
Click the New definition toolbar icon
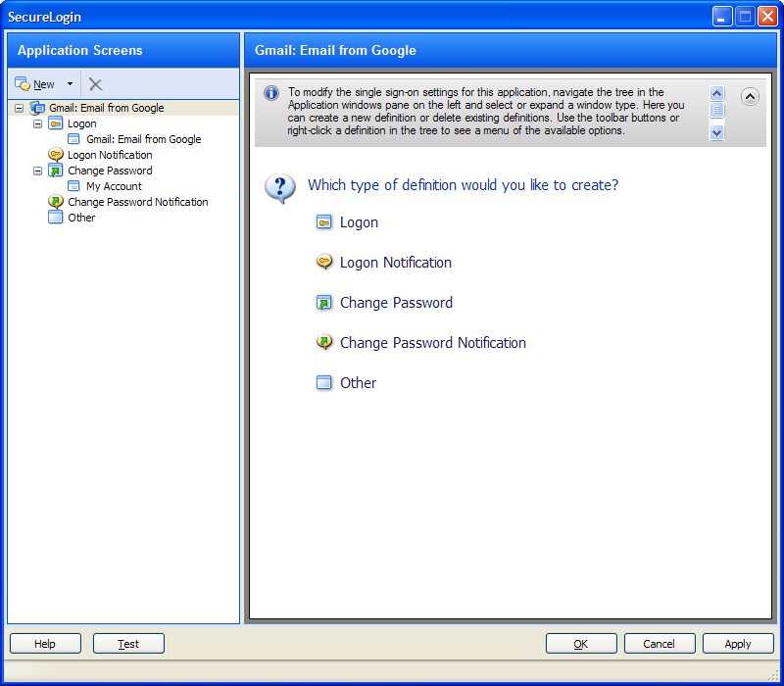coord(23,84)
